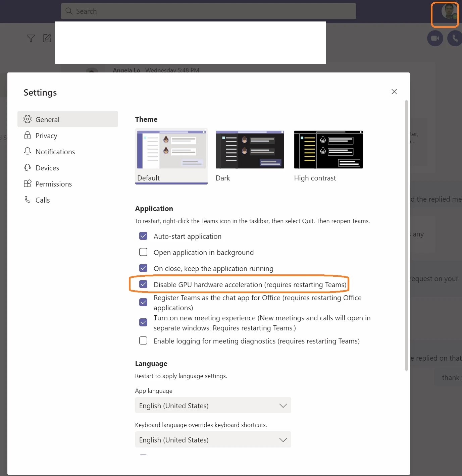The image size is (462, 476).
Task: Toggle Auto-start application checkbox
Action: click(143, 236)
